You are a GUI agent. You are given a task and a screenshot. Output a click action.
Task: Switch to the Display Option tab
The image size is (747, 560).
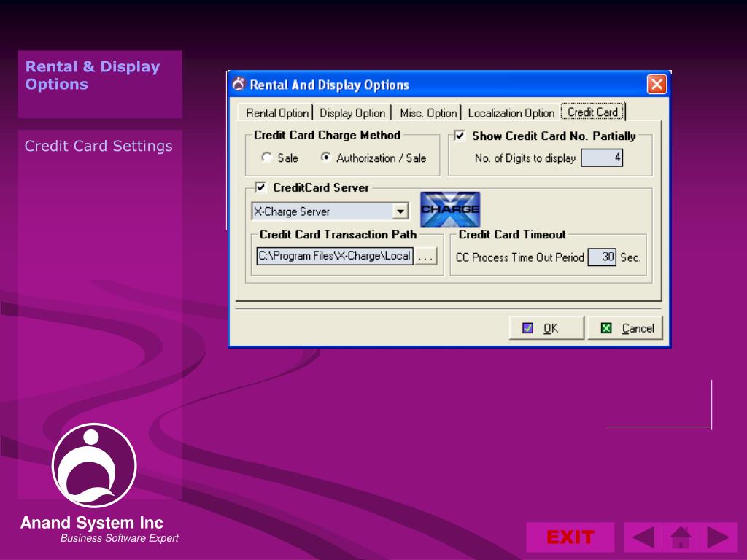[x=352, y=113]
